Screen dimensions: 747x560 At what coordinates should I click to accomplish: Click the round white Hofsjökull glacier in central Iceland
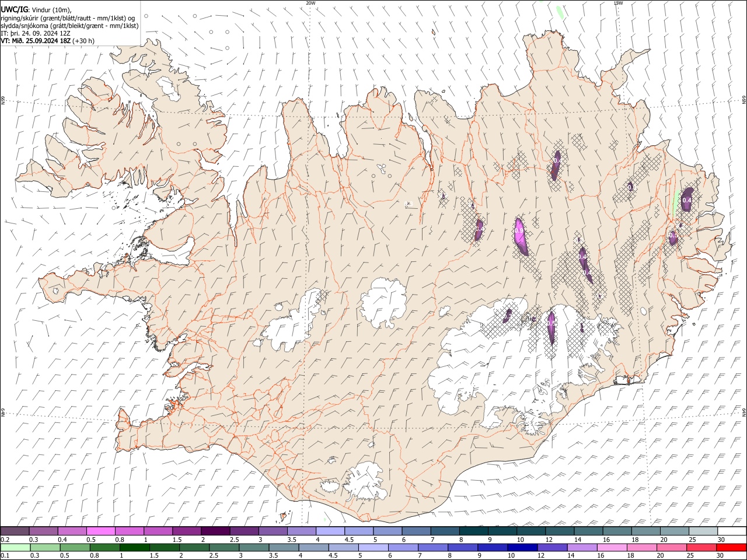click(x=383, y=302)
